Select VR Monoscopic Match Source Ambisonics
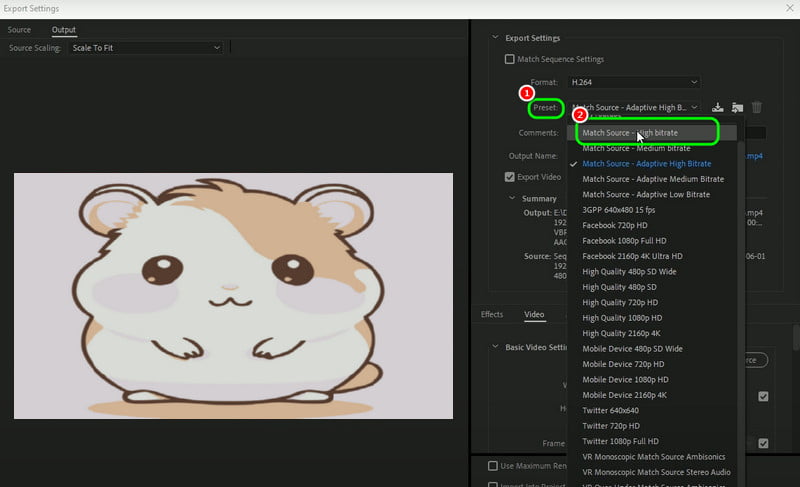The image size is (800, 487). click(x=652, y=457)
